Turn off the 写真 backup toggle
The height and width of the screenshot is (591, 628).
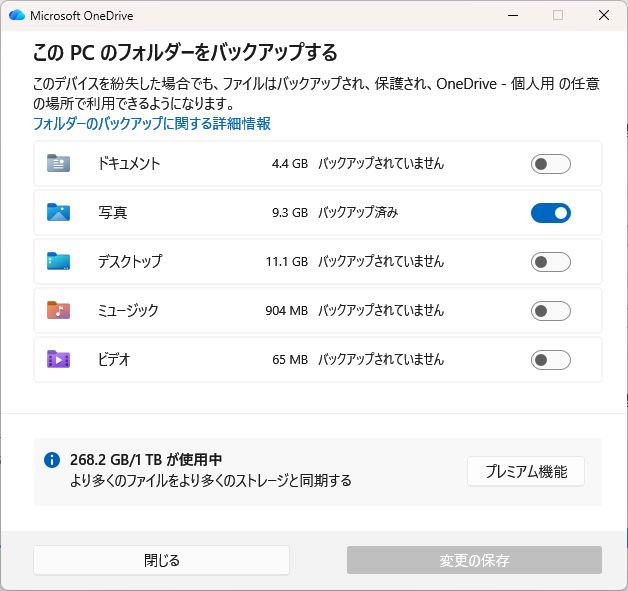[550, 213]
